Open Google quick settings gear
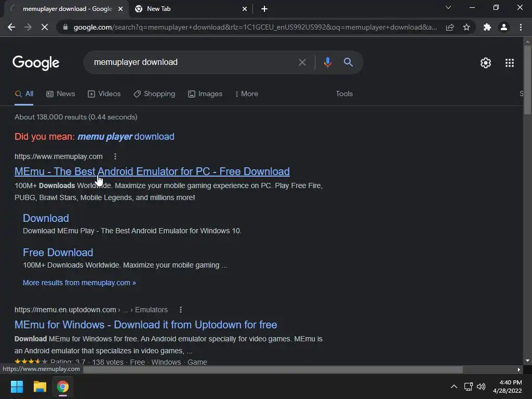 pos(486,63)
